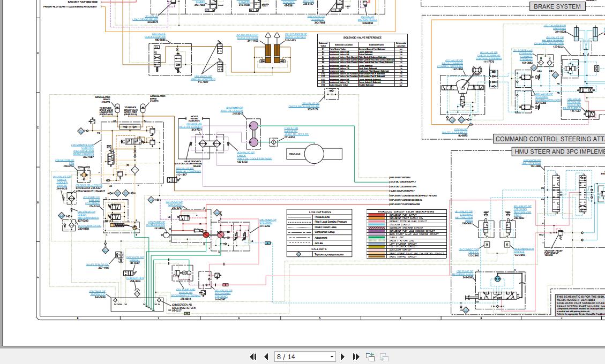Select the diamond Tap symbol under CALLOUTS

click(x=298, y=254)
